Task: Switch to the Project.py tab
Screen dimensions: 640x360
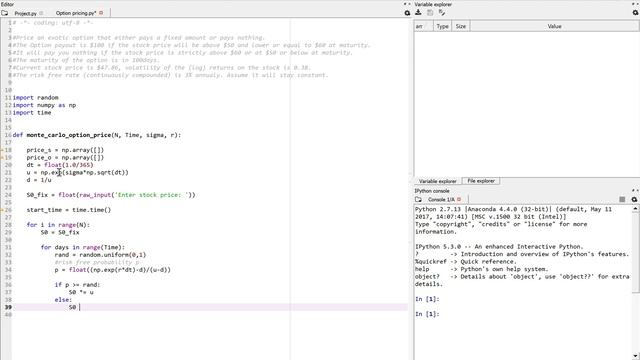Action: click(x=26, y=13)
